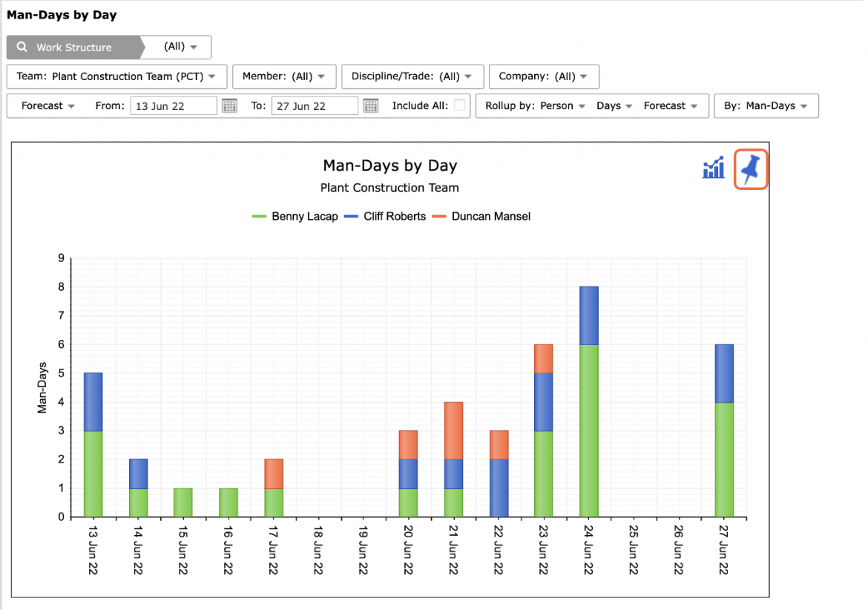Viewport: 868px width, 610px height.
Task: Expand the Company (All) dropdown
Action: tap(544, 76)
